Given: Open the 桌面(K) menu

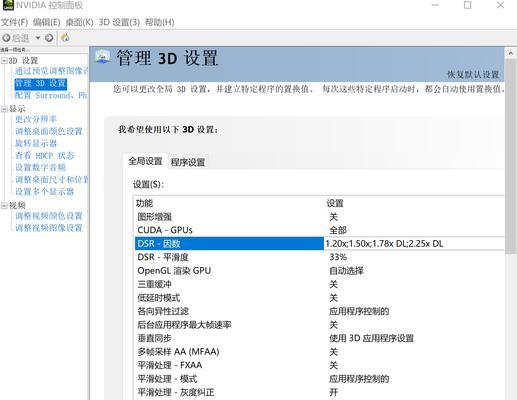Looking at the screenshot, I should pyautogui.click(x=79, y=22).
